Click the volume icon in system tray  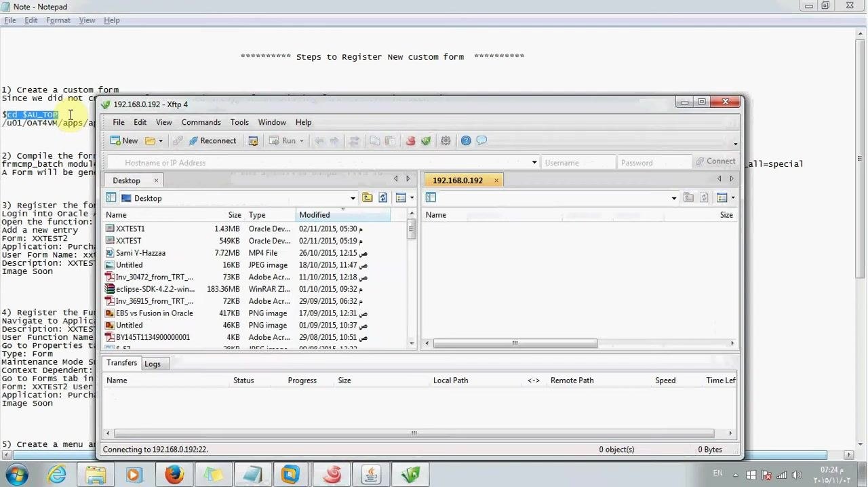click(x=797, y=475)
